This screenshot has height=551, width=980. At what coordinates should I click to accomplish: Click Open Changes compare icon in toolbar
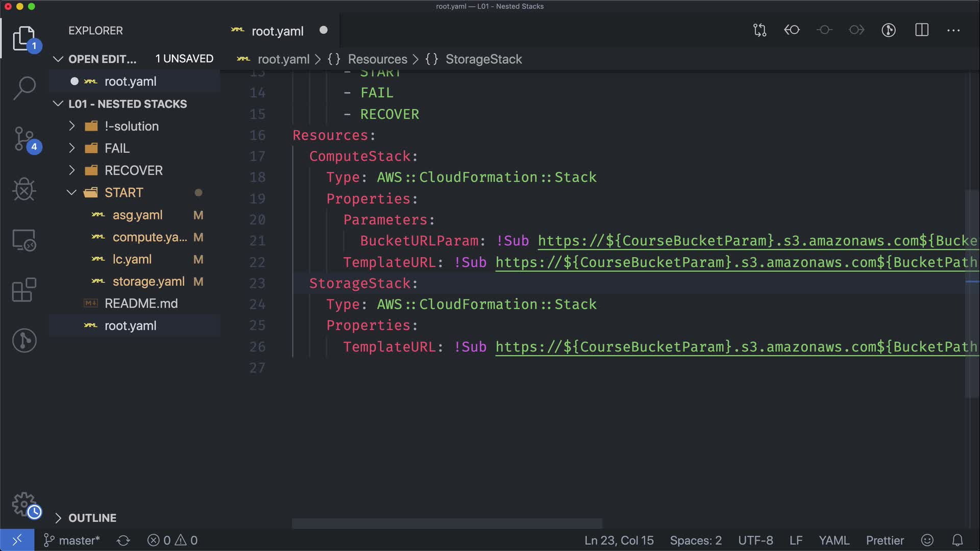[759, 30]
